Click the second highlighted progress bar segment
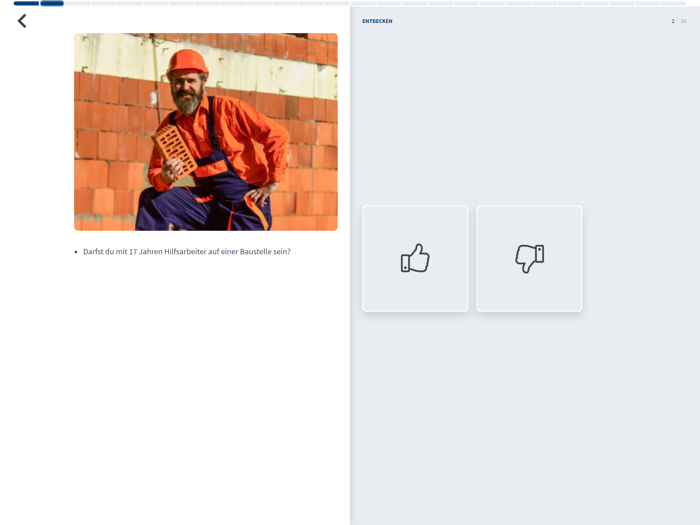 (52, 3)
